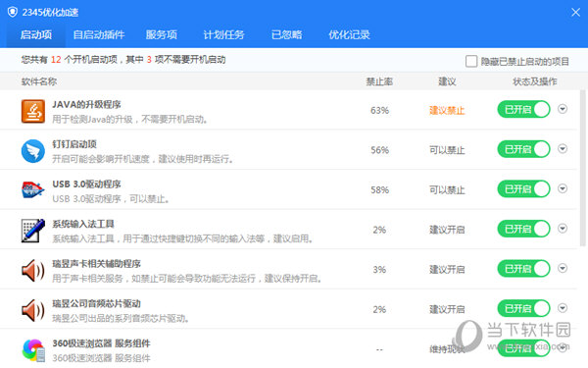The image size is (588, 368).
Task: Click the USB 3.0 driver icon
Action: click(x=33, y=190)
